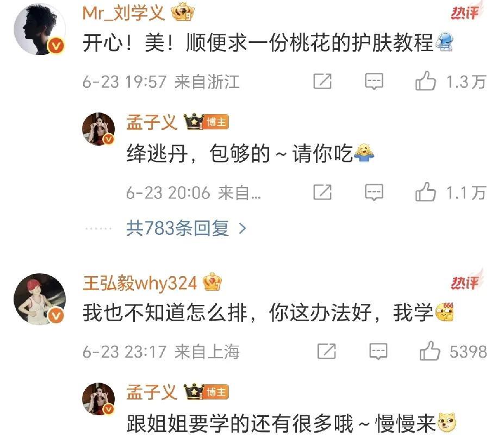The width and height of the screenshot is (504, 437).
Task: Tap the 热评 badge on first comment
Action: (465, 12)
